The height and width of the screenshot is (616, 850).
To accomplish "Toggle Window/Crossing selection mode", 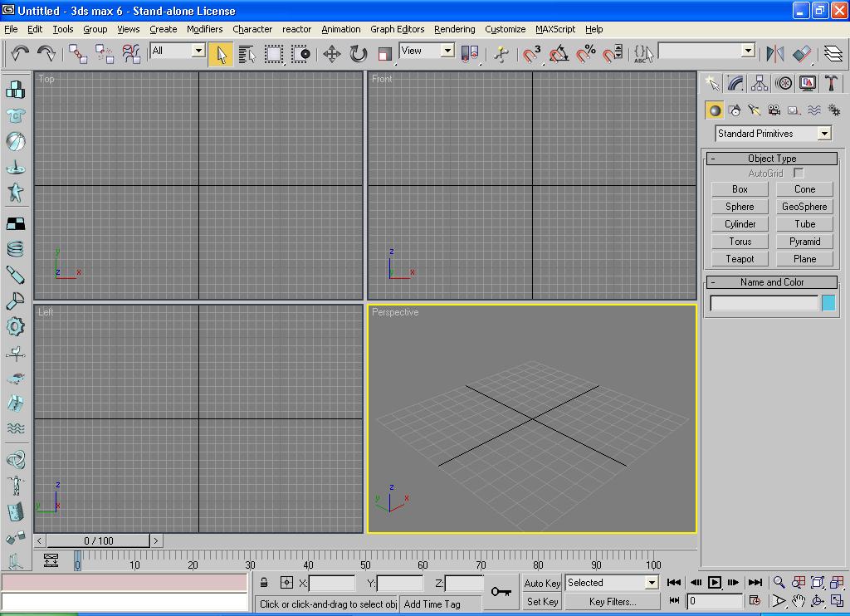I will click(300, 54).
